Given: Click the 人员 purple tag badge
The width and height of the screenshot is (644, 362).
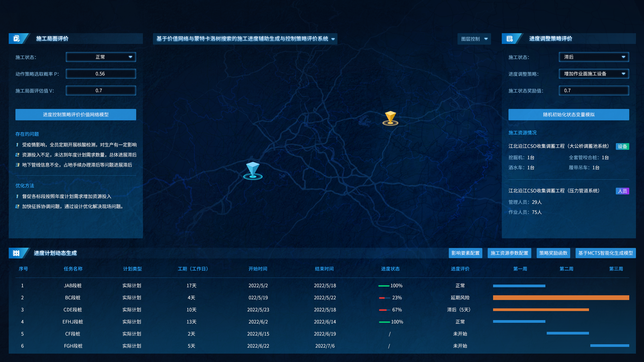Looking at the screenshot, I should [622, 191].
